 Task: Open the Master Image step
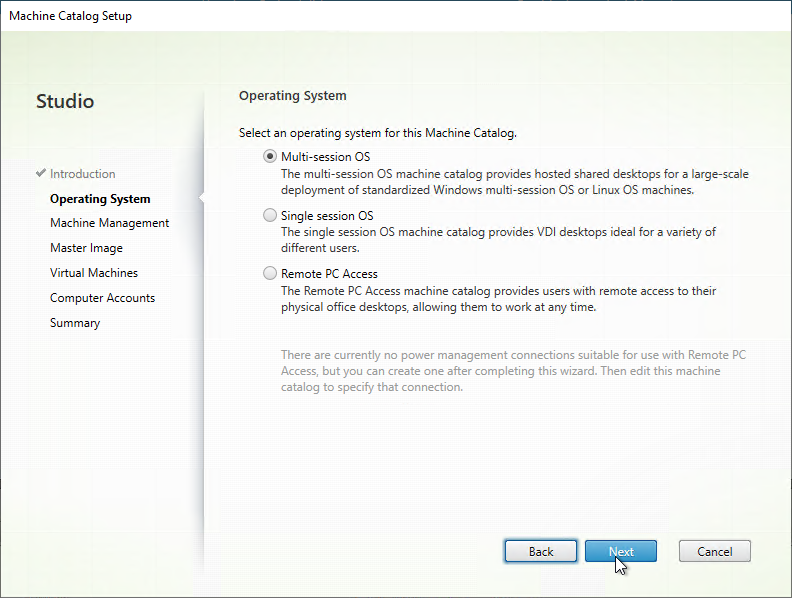(x=86, y=248)
